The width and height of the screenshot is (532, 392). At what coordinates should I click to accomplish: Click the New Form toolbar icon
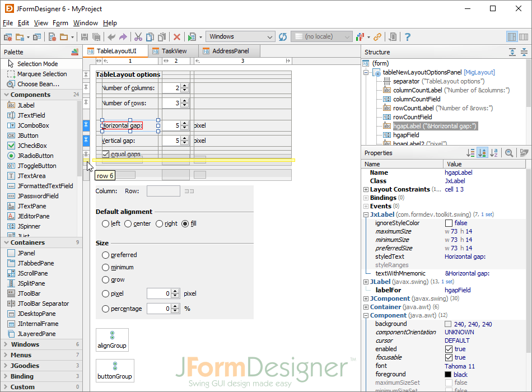click(52, 37)
